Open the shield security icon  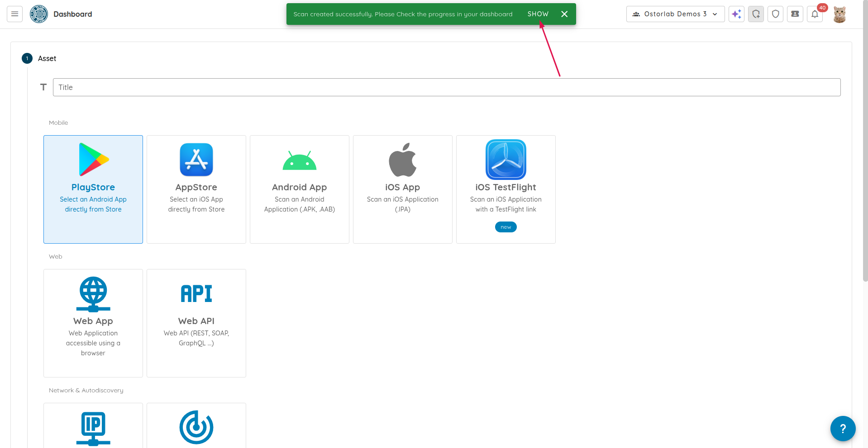click(x=775, y=14)
